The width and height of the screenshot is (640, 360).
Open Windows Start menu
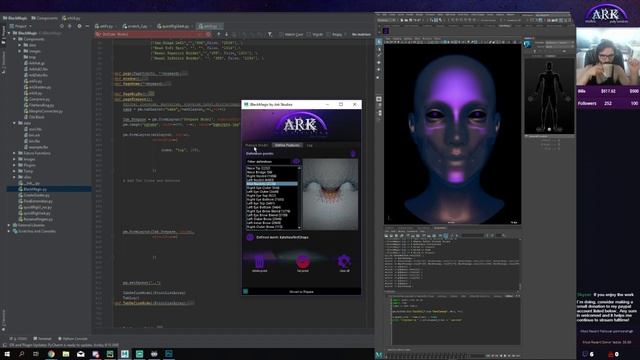click(x=7, y=354)
